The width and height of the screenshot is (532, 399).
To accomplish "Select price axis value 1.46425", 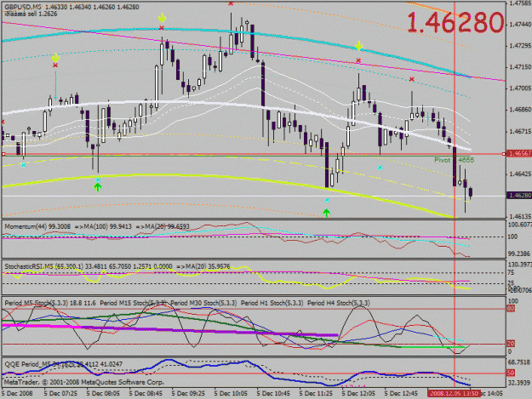I will point(520,174).
